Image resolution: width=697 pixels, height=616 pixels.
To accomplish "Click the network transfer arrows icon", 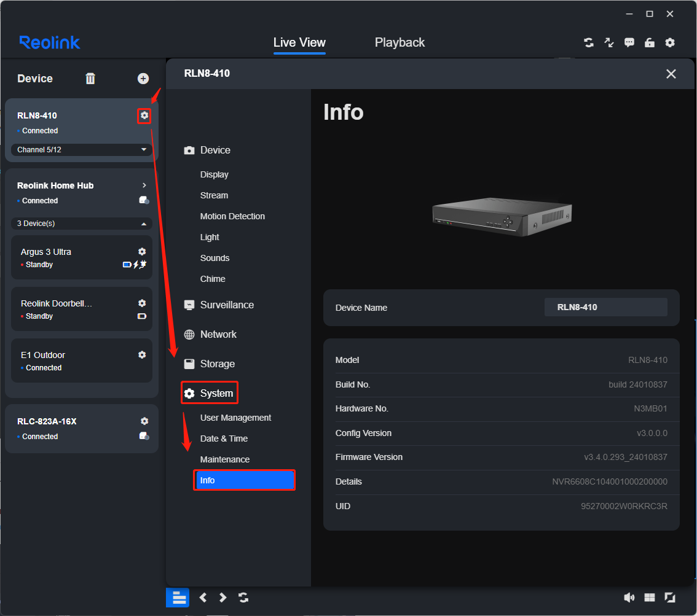I will [x=609, y=42].
